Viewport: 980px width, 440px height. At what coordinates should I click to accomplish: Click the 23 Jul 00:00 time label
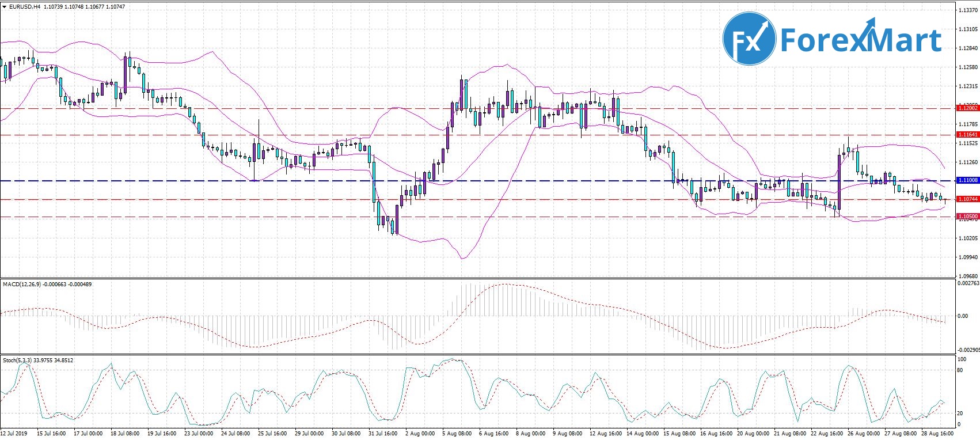(199, 434)
